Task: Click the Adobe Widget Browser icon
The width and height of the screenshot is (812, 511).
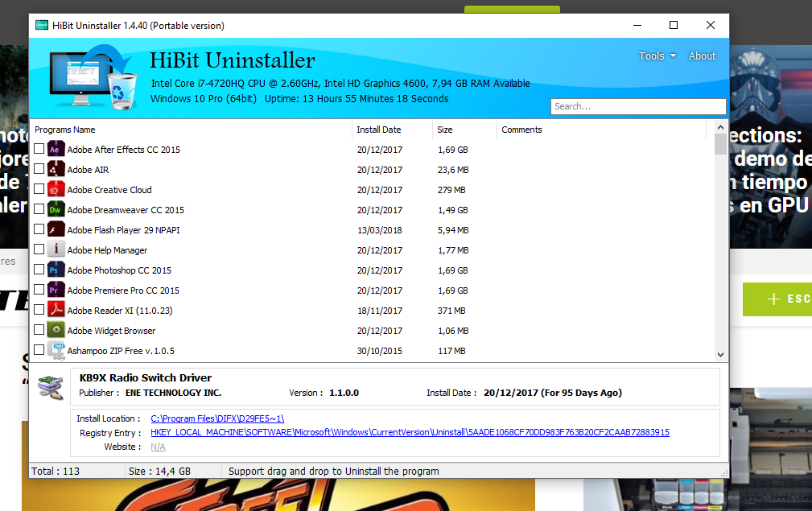Action: click(56, 330)
